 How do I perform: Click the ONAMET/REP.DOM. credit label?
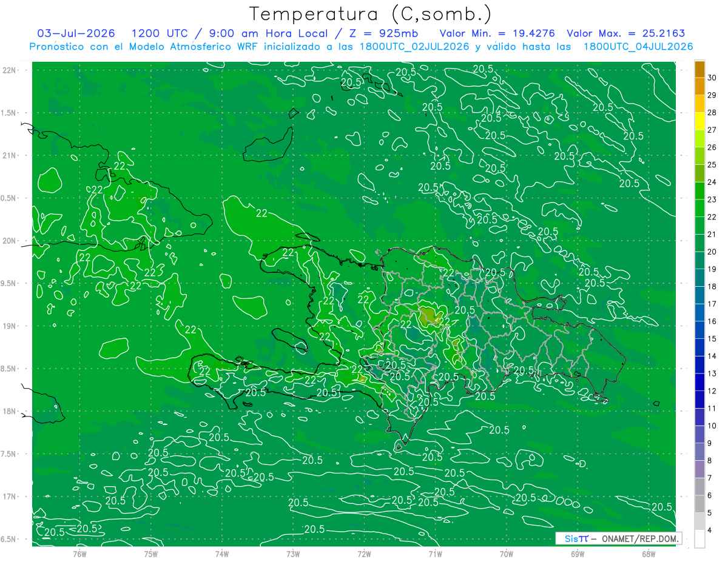click(639, 538)
